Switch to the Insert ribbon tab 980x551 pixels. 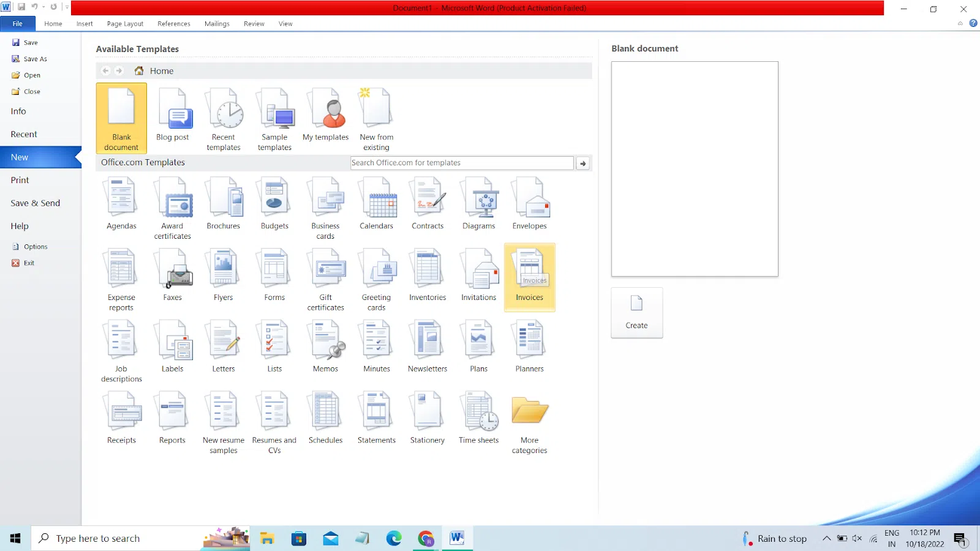coord(85,24)
